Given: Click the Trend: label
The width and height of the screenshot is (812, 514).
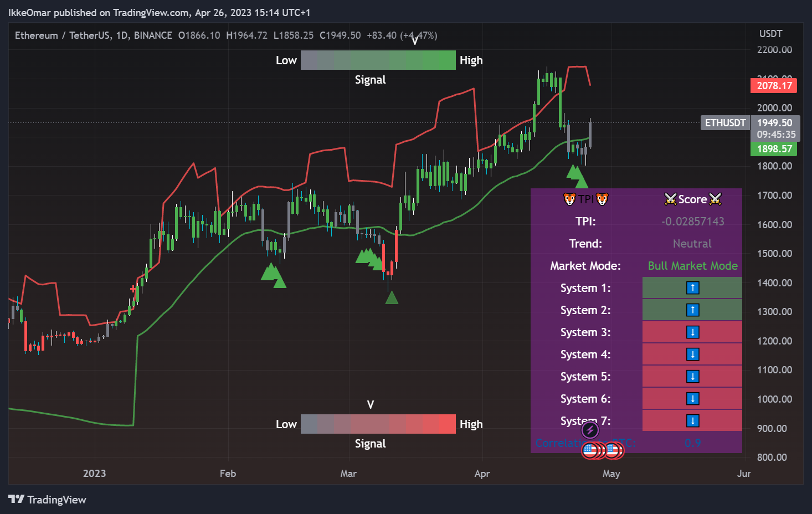Looking at the screenshot, I should click(x=585, y=243).
